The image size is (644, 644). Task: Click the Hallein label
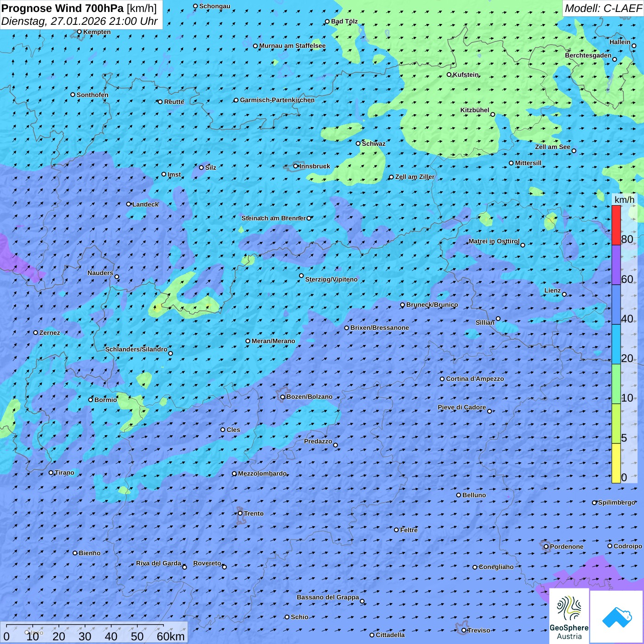pyautogui.click(x=620, y=42)
